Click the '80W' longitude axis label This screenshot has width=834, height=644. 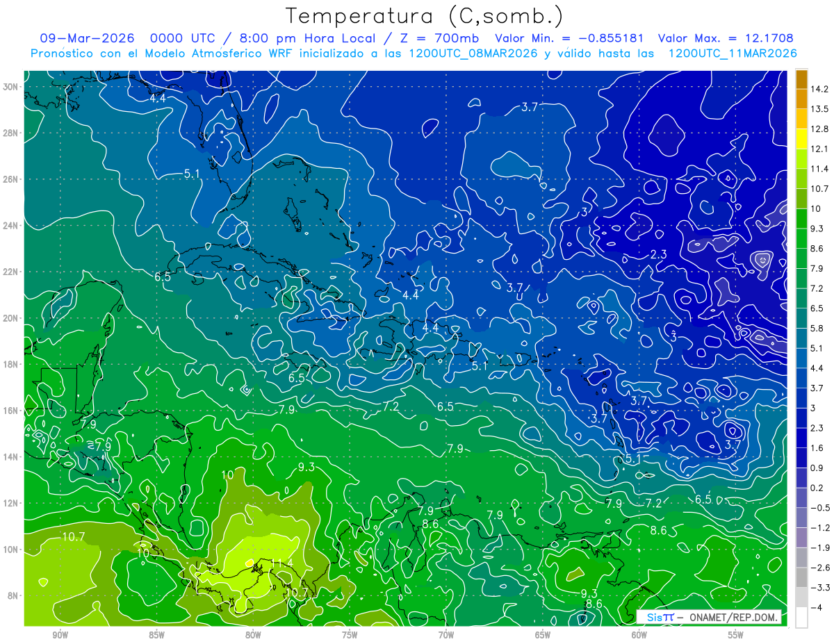(253, 635)
